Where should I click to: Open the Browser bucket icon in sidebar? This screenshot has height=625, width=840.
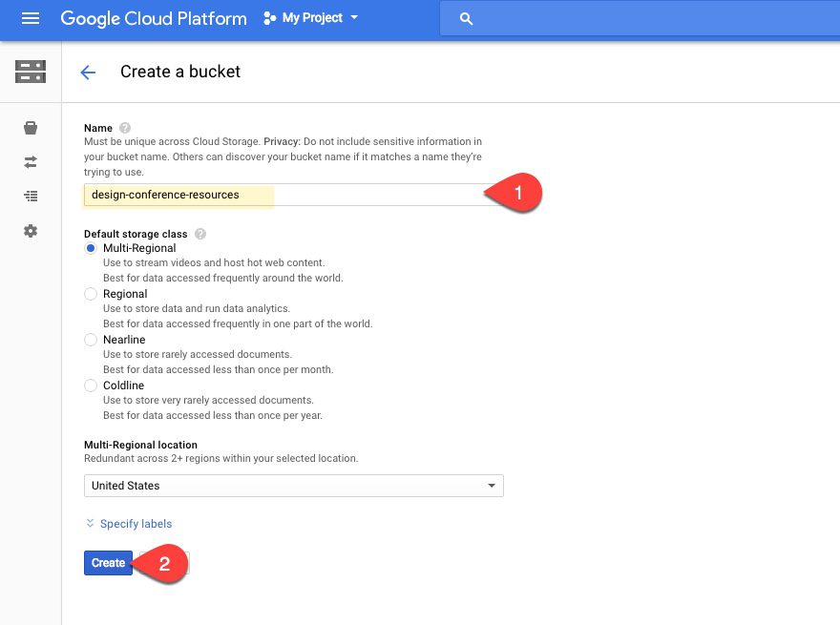click(x=31, y=128)
